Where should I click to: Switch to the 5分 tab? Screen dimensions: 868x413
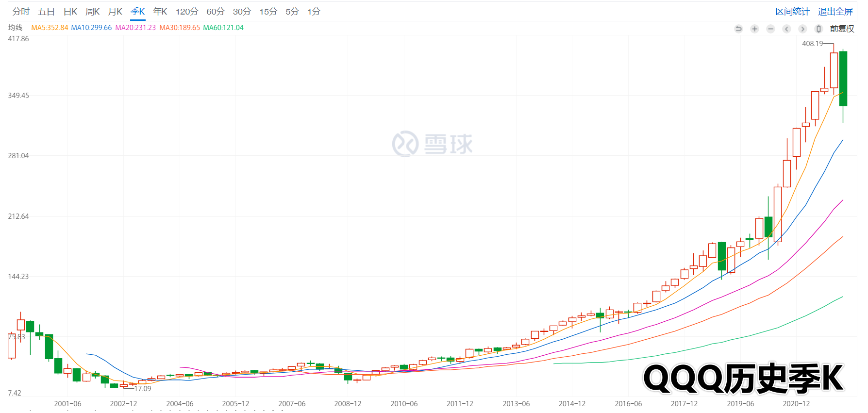[x=292, y=12]
